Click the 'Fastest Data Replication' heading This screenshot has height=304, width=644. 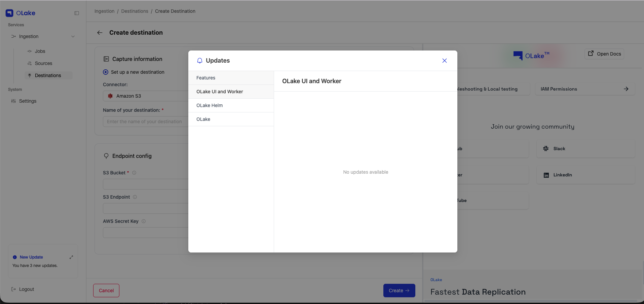coord(478,292)
